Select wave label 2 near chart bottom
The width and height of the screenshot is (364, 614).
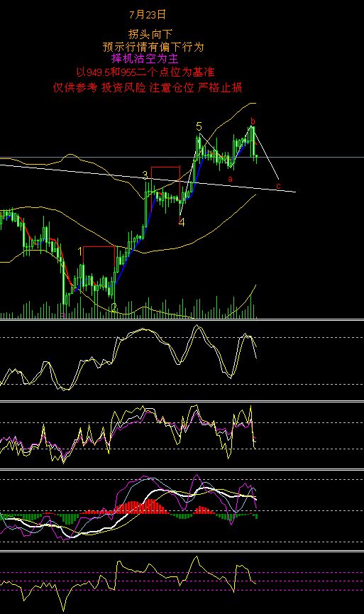(x=114, y=307)
